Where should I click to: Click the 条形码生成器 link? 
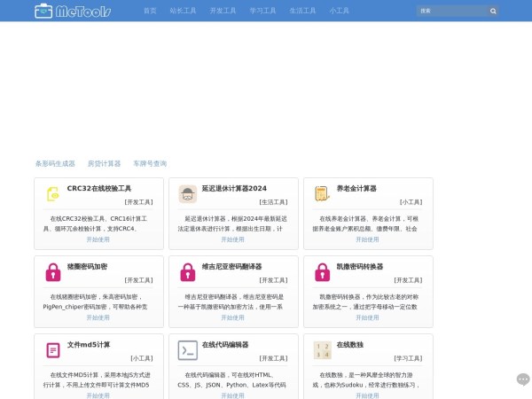click(55, 163)
